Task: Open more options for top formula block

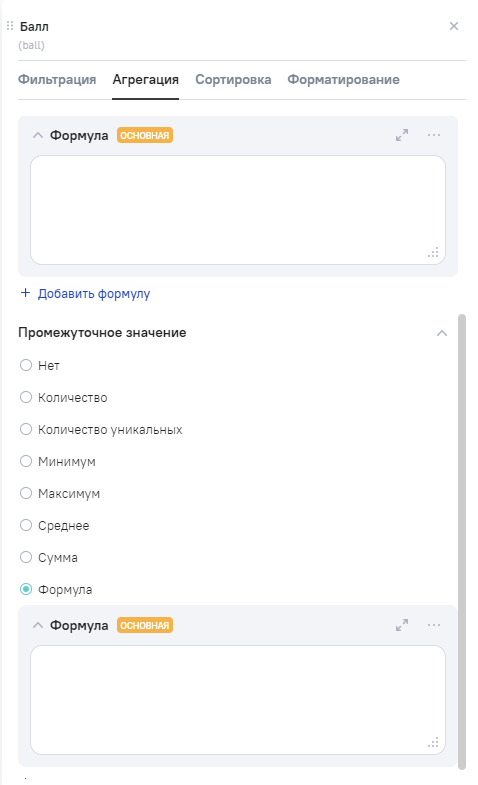Action: [x=434, y=135]
